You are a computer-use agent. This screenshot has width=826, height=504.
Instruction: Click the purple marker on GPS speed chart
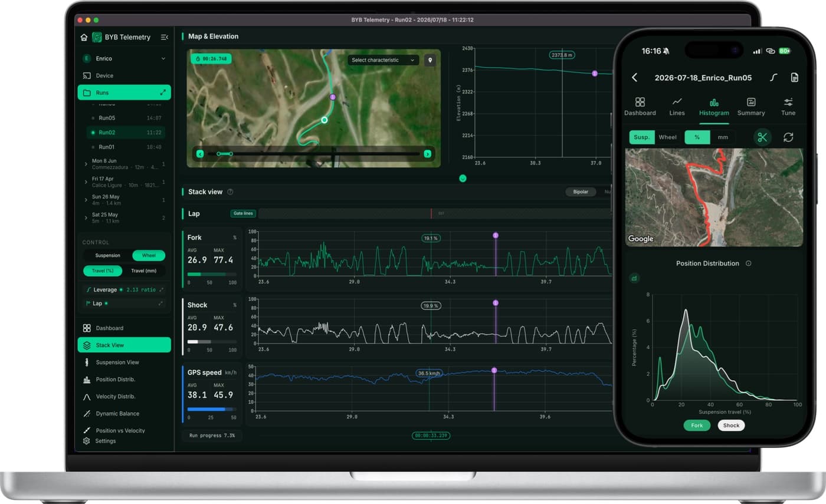(x=494, y=370)
